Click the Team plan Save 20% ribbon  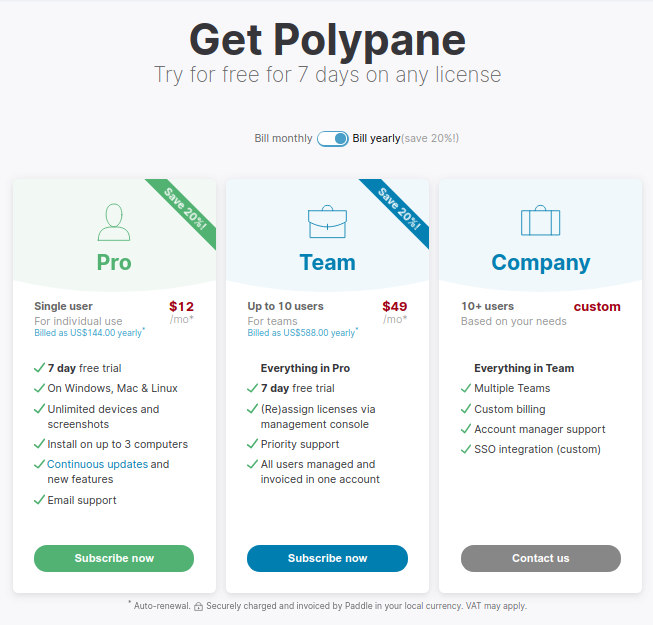pos(399,210)
